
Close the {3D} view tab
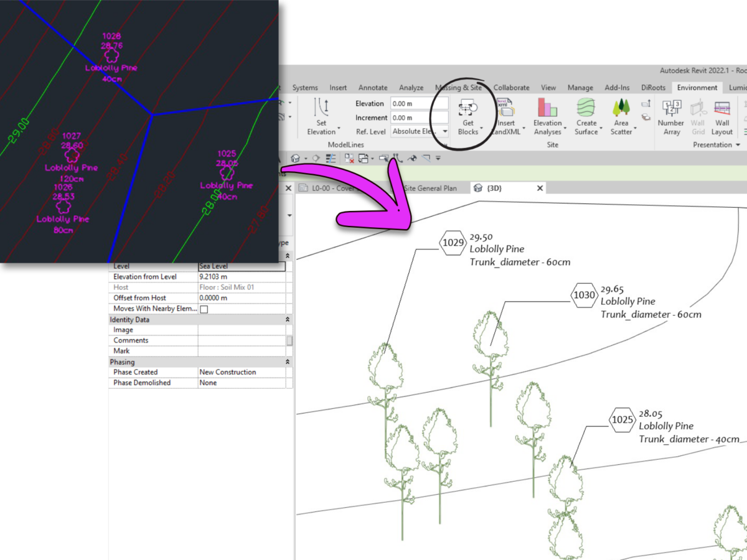point(540,188)
